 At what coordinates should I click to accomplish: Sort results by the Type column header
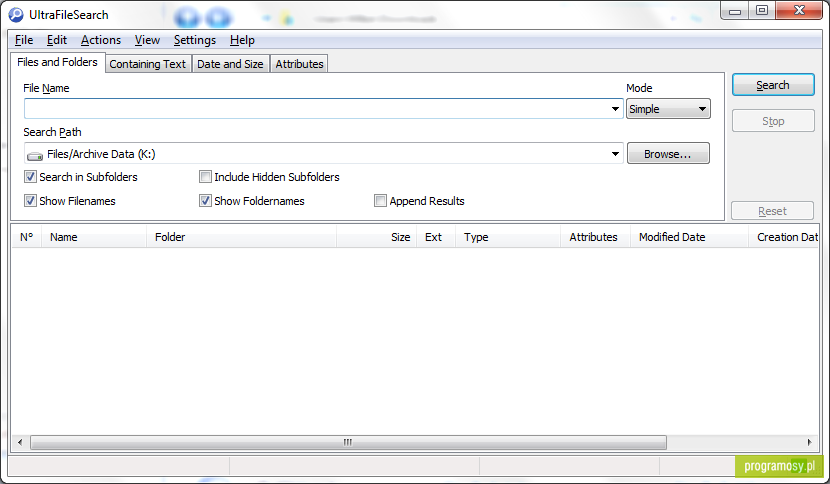[508, 237]
